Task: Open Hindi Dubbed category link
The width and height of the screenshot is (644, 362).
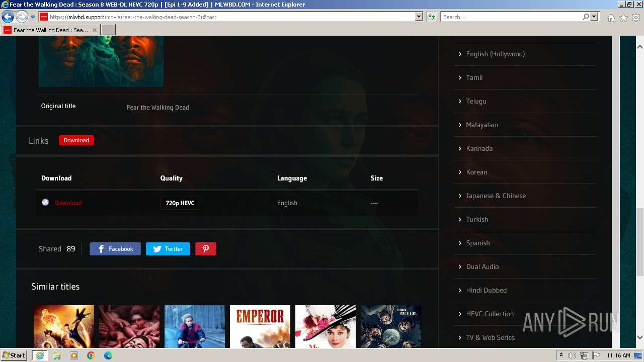Action: 486,290
